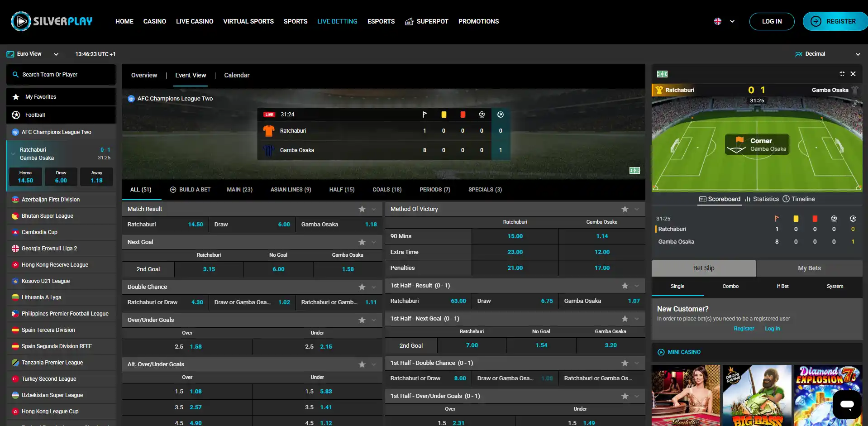Click the search magnifier icon
The height and width of the screenshot is (426, 868).
(15, 75)
